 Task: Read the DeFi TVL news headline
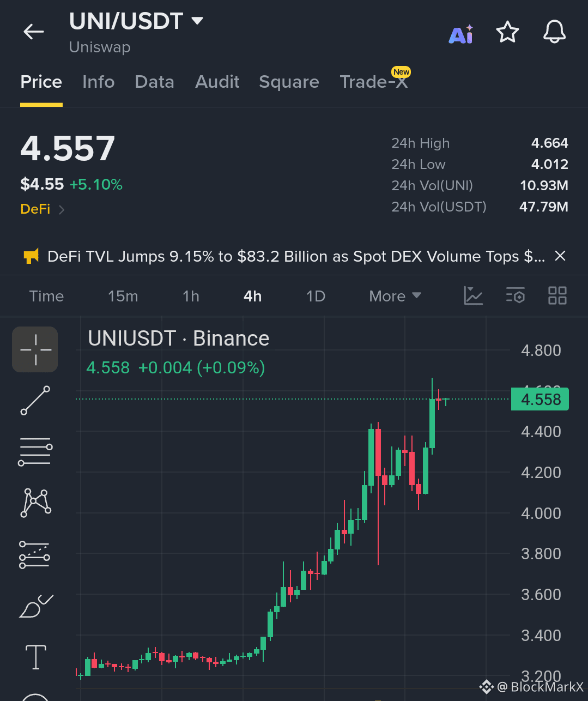tap(296, 256)
